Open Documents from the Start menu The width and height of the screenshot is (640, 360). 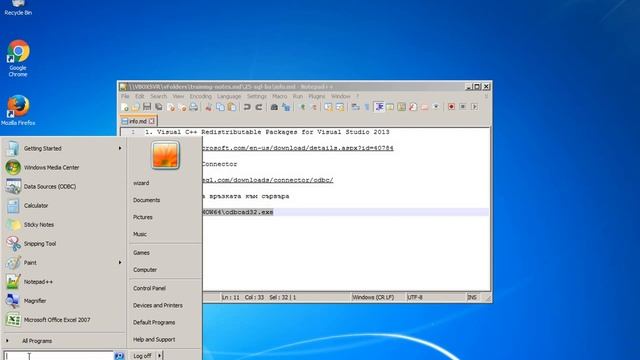pyautogui.click(x=146, y=200)
